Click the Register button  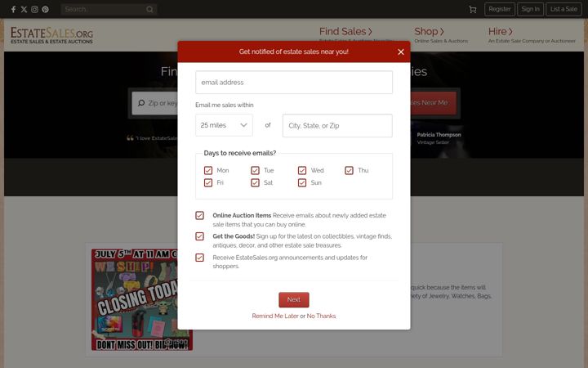pos(500,9)
